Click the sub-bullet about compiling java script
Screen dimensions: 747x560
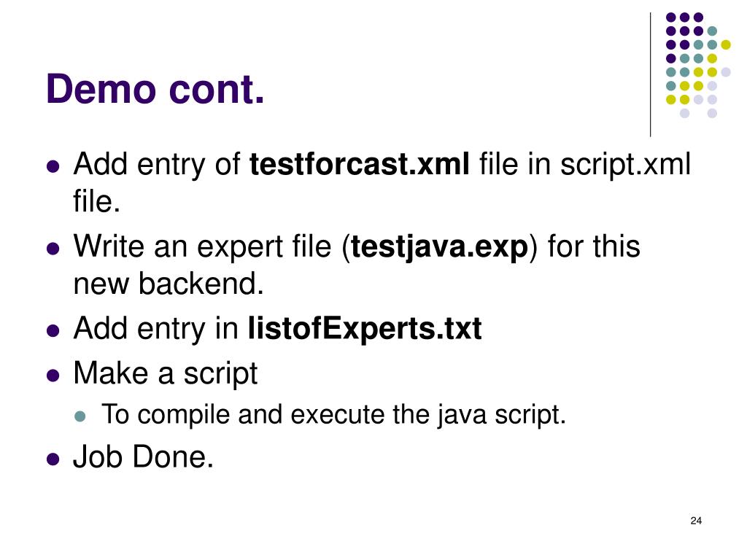click(x=333, y=415)
